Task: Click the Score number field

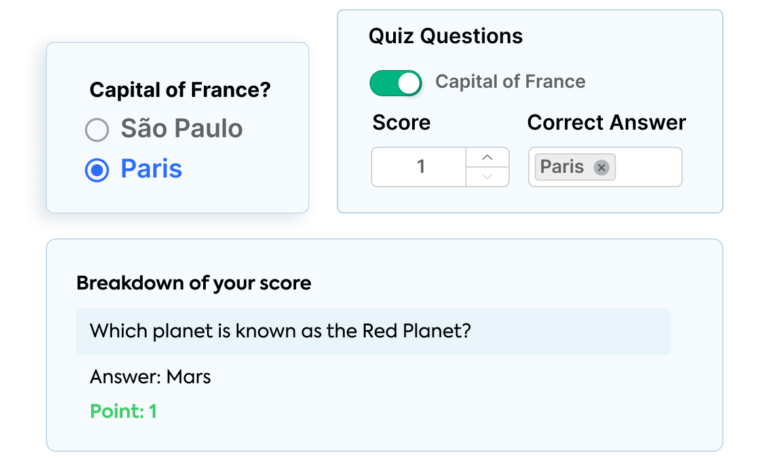Action: coord(420,167)
